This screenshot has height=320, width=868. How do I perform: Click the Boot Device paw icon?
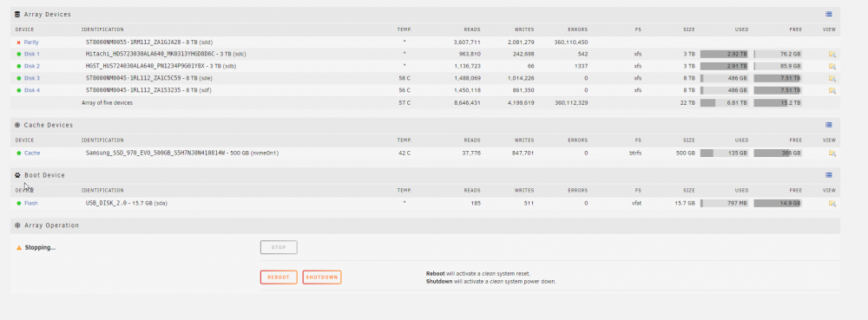pos(17,175)
